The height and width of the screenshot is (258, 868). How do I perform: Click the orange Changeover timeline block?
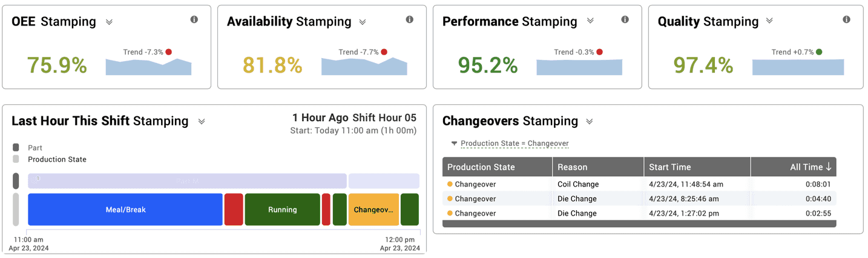373,210
